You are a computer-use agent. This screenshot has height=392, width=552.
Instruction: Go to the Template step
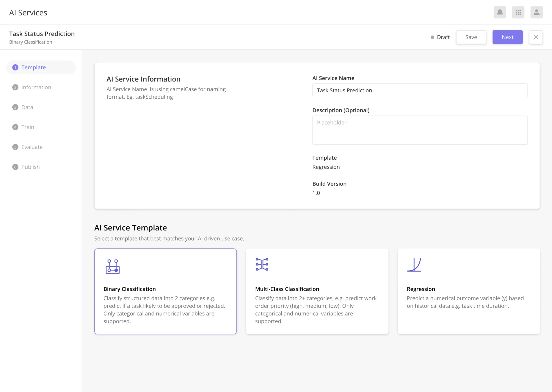click(41, 67)
